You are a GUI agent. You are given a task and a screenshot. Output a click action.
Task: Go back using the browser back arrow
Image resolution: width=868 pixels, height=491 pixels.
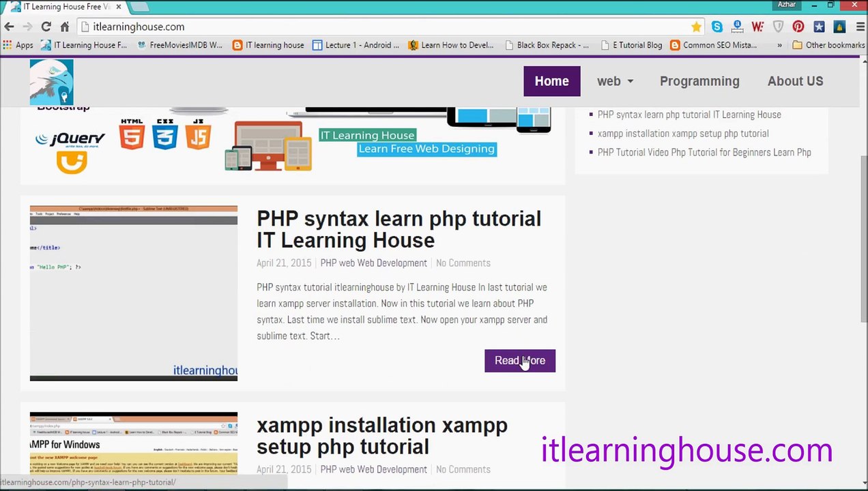(9, 27)
